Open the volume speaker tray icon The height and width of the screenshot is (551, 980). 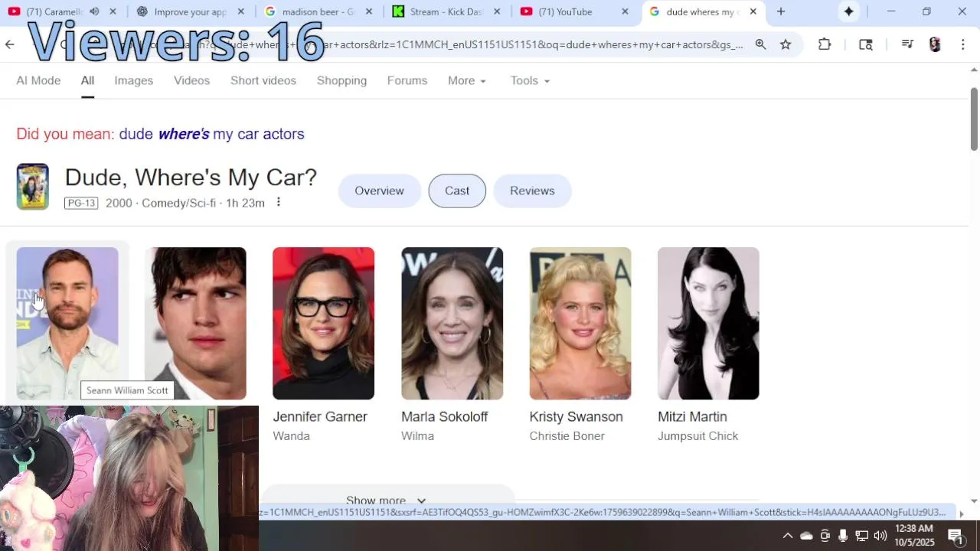(x=880, y=536)
